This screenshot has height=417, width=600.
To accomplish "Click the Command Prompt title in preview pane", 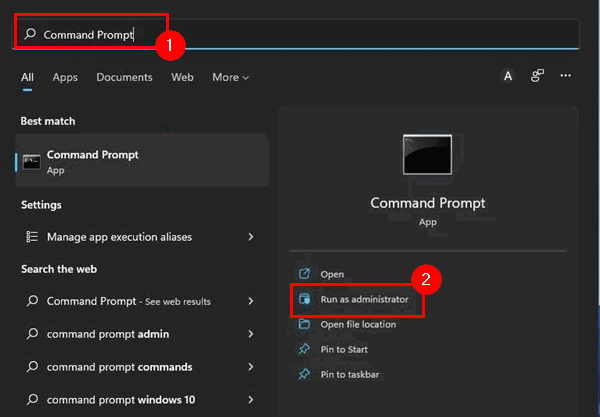I will click(x=427, y=203).
